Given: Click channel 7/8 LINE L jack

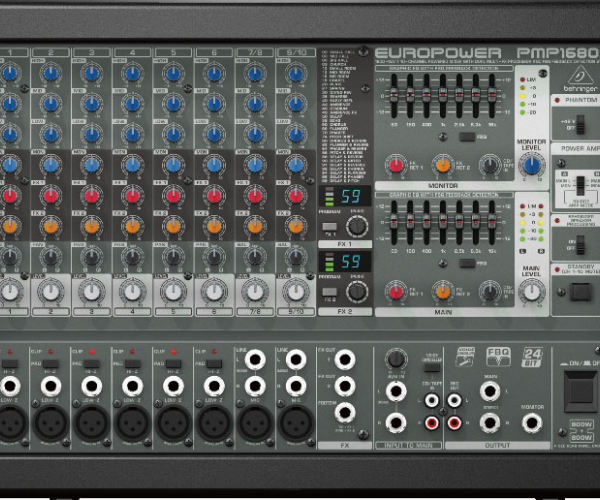Looking at the screenshot, I should tap(255, 360).
